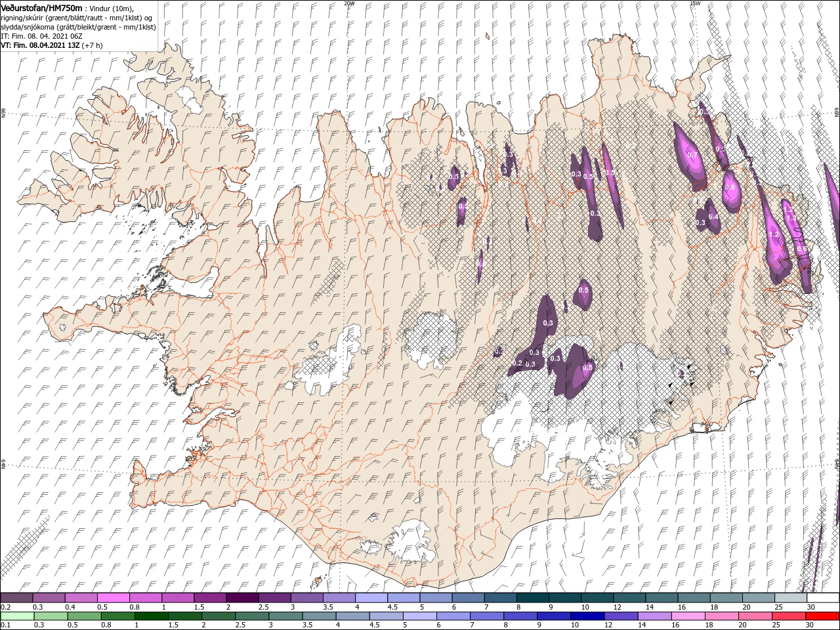Pick the top-row swatch starting at 6
This screenshot has height=630, width=840.
(x=469, y=598)
